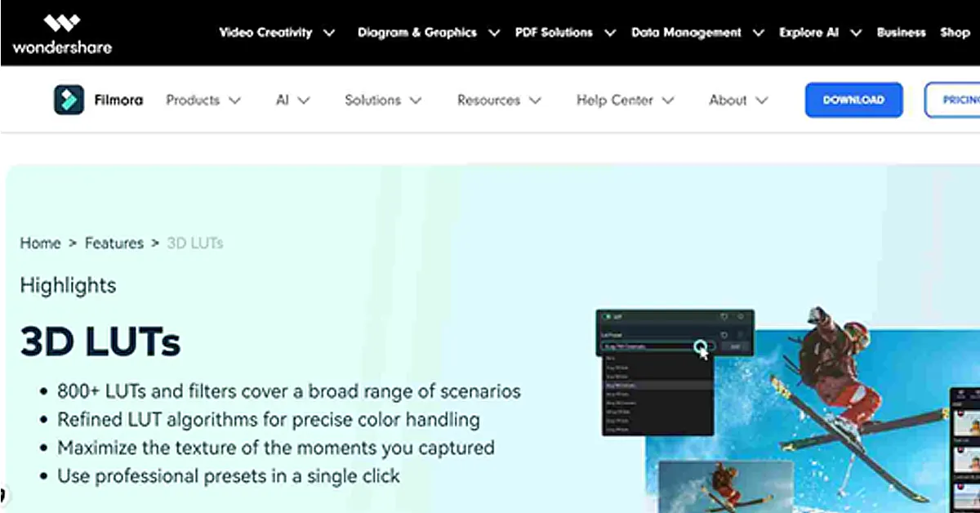Go to the Shop page
This screenshot has width=980, height=513.
(954, 33)
